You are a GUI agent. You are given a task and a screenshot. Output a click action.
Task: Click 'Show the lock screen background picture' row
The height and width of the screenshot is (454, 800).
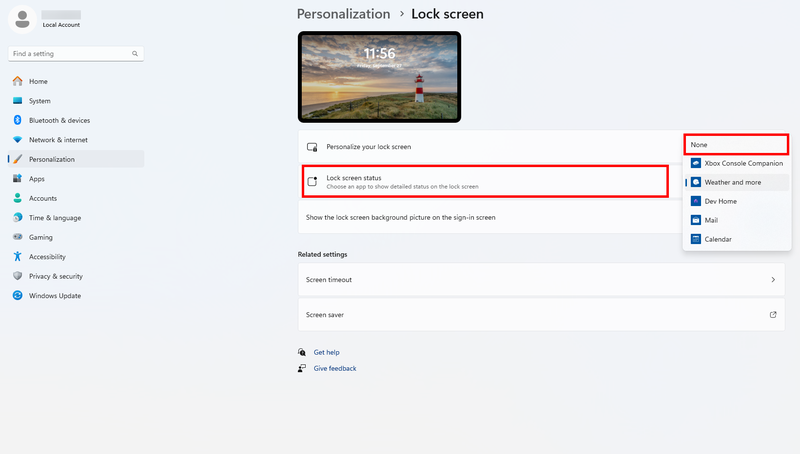pos(490,217)
